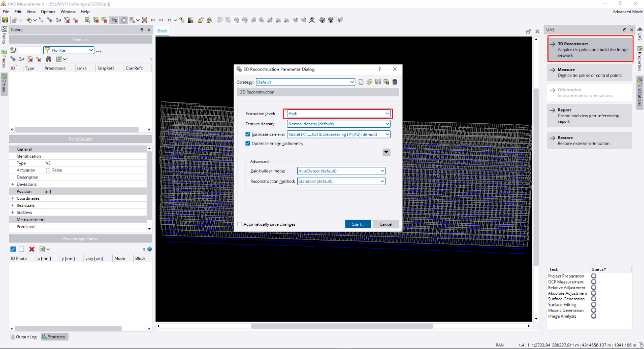Click the binoculars find icon in Points panel
644x349 pixels.
coord(48,59)
